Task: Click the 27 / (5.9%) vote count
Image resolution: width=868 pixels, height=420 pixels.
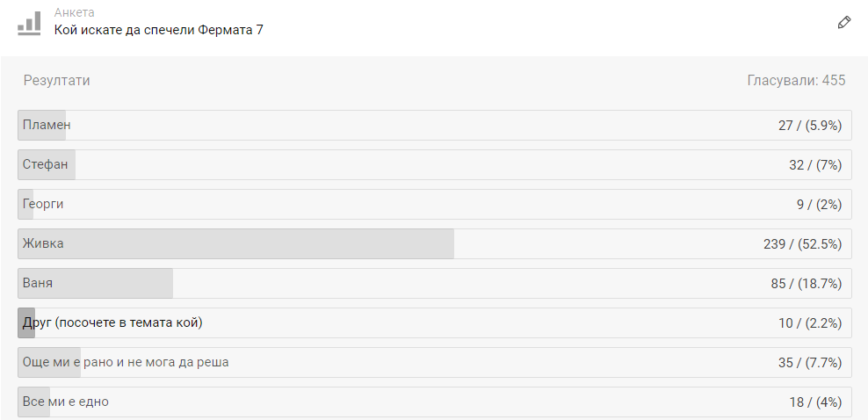Action: click(x=810, y=126)
